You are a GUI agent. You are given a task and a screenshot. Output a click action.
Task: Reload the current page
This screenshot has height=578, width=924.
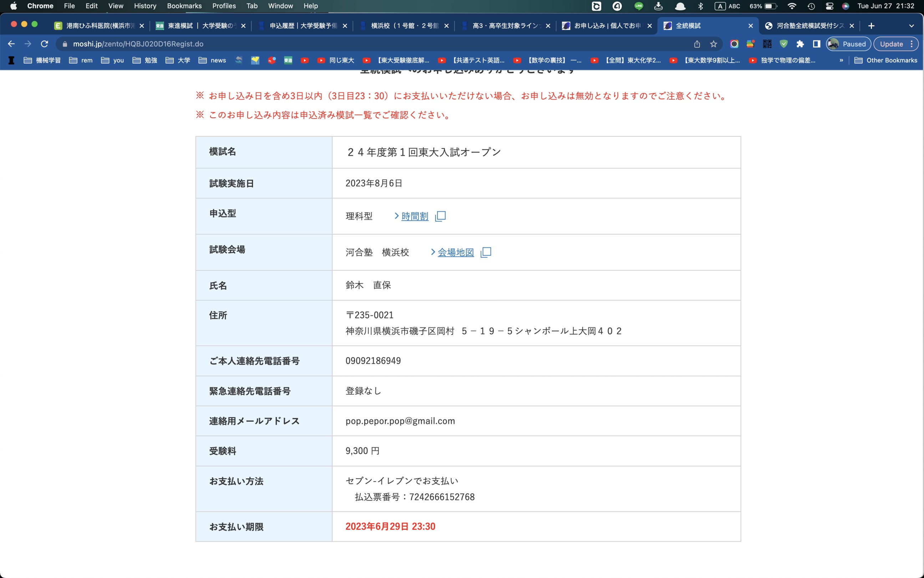coord(44,44)
